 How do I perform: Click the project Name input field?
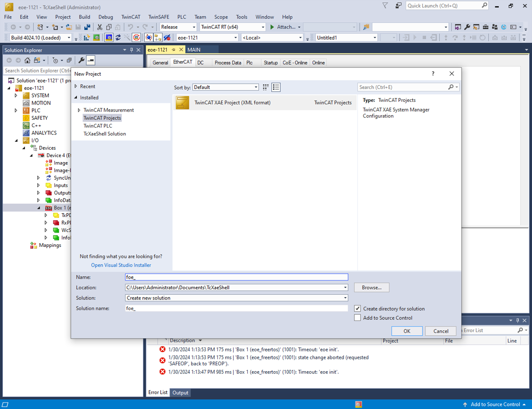pyautogui.click(x=236, y=277)
